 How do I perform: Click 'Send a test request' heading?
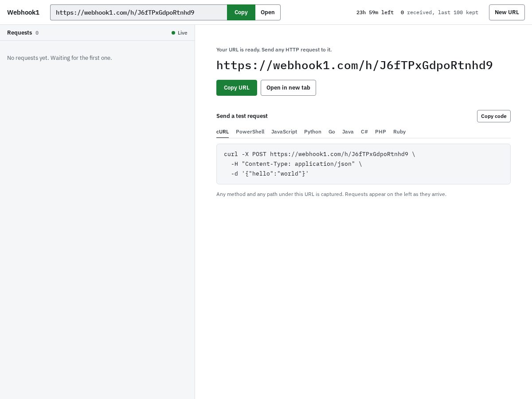click(242, 116)
